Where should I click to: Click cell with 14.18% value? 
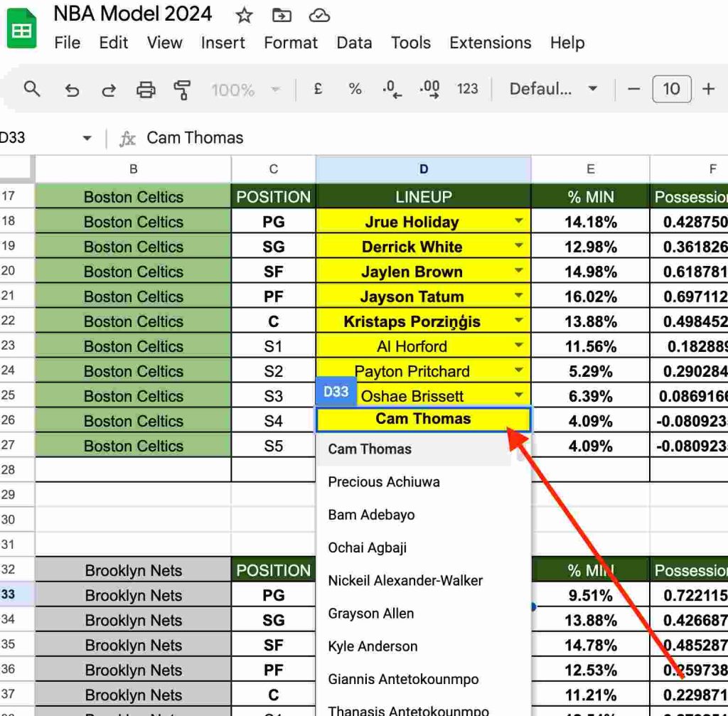tap(591, 222)
